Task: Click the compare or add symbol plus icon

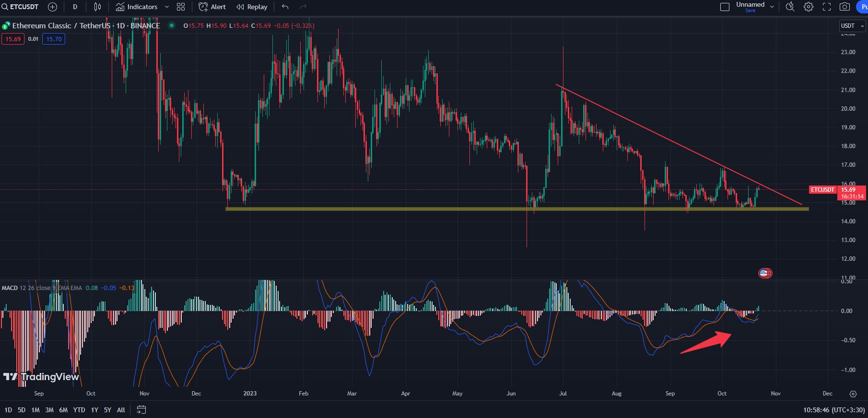Action: (x=53, y=7)
